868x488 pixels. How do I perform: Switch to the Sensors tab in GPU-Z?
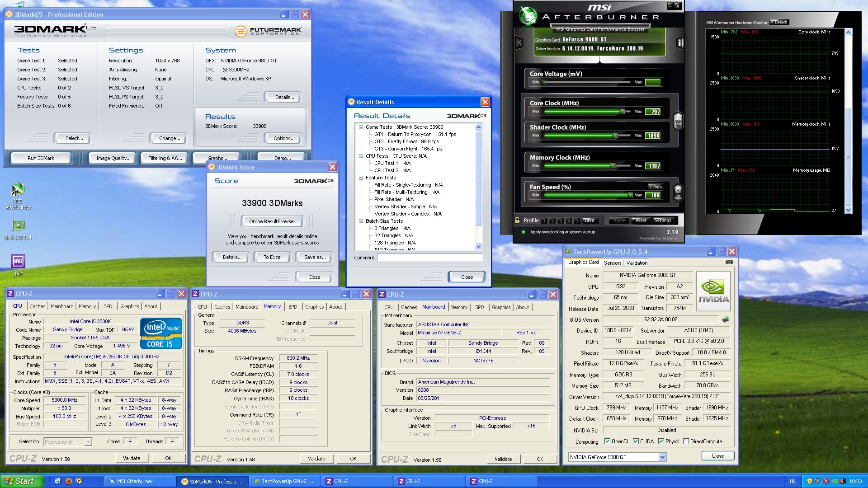613,263
